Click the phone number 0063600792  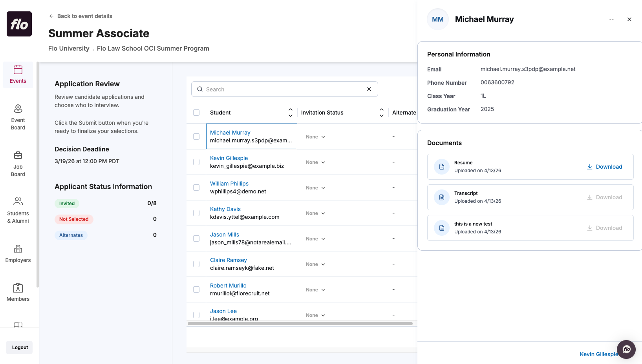(498, 82)
